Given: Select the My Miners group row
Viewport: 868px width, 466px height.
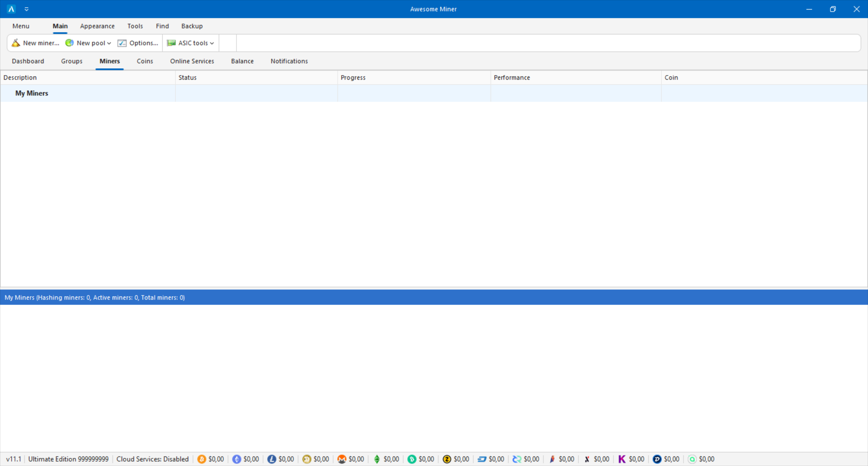Looking at the screenshot, I should click(434, 93).
